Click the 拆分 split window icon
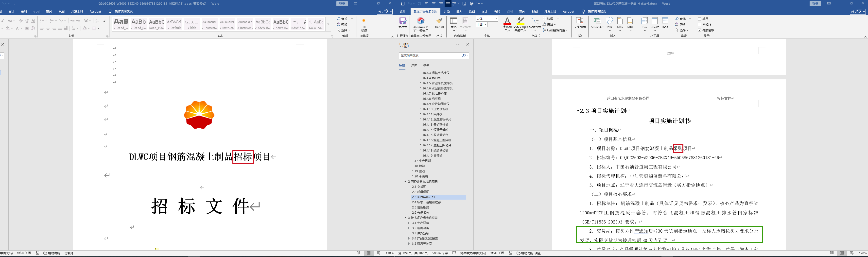The image size is (868, 257). coord(665,23)
